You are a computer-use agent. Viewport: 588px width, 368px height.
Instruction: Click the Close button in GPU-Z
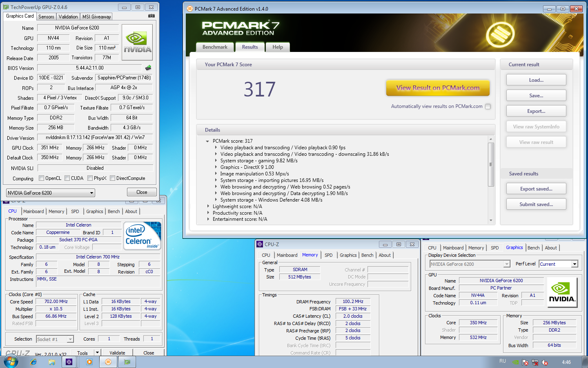(x=142, y=192)
